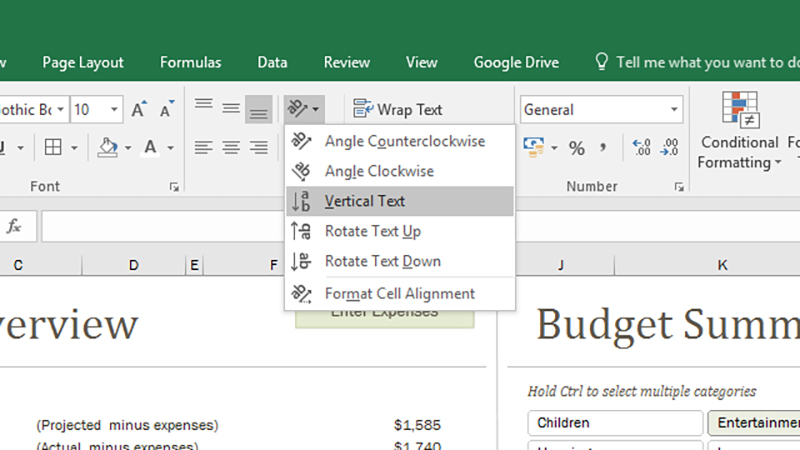Click Decrease Decimal icon
This screenshot has width=800, height=450.
click(669, 147)
